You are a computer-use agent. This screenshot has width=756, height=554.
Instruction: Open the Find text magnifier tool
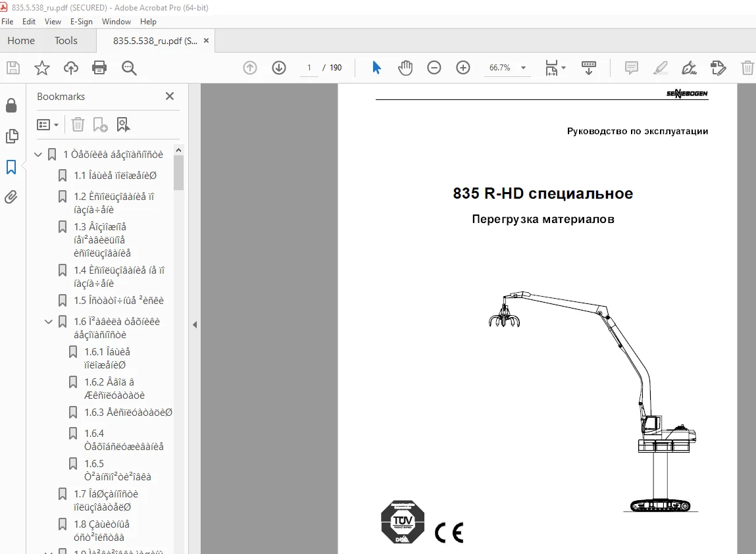pos(129,68)
